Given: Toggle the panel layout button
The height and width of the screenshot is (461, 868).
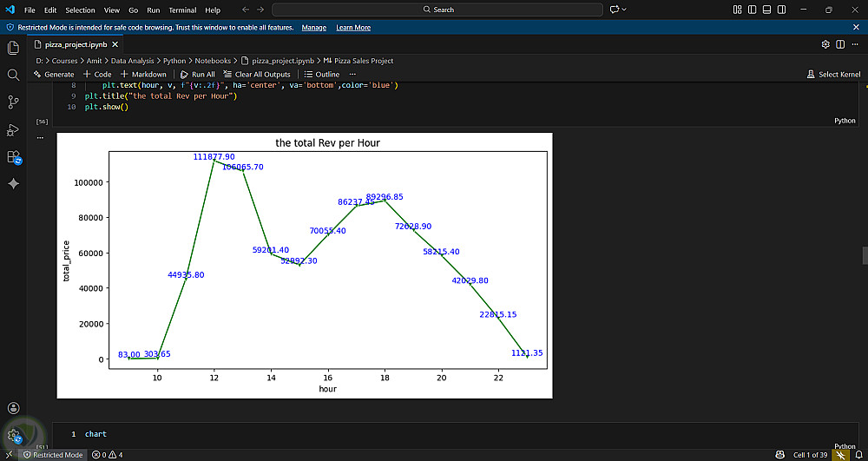Looking at the screenshot, I should coord(766,10).
